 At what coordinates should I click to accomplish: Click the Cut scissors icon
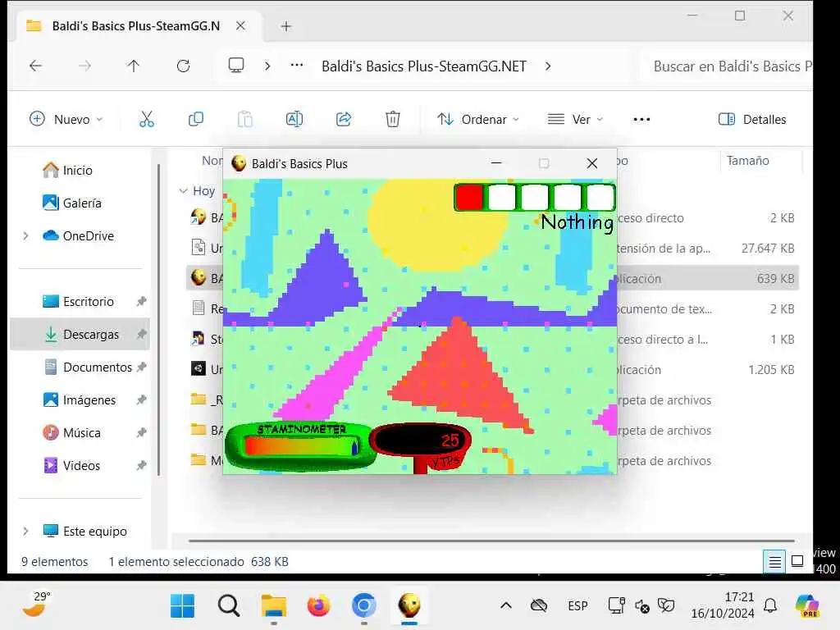146,119
